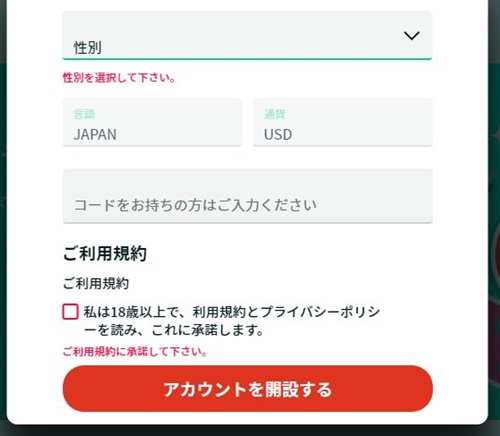This screenshot has width=500, height=436.
Task: Click the chevron arrow on gender field
Action: (x=411, y=35)
